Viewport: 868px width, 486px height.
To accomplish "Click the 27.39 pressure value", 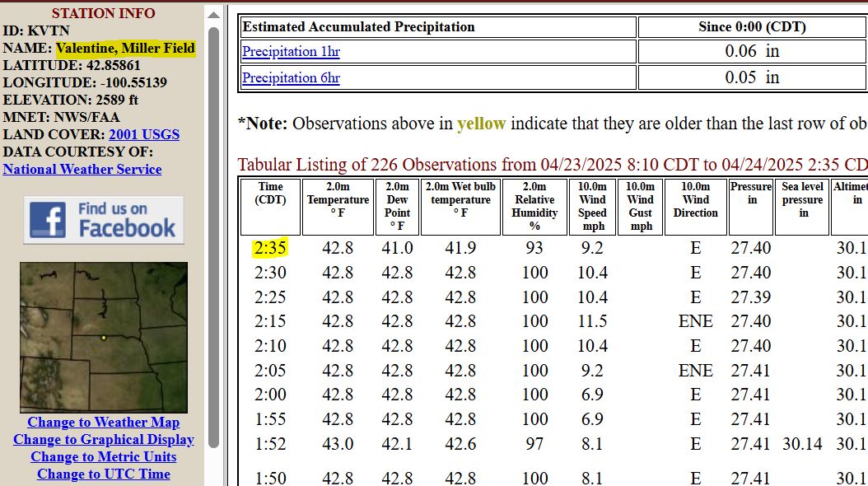I will pyautogui.click(x=750, y=297).
